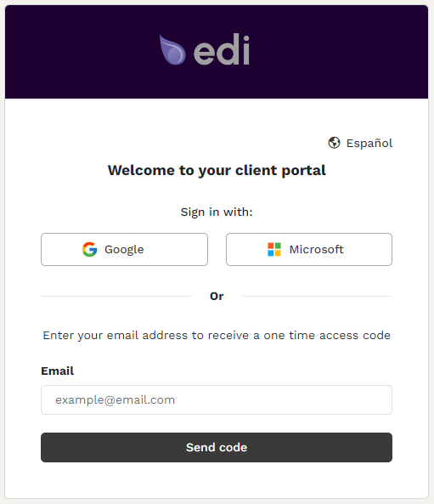Switch language to Español
The height and width of the screenshot is (504, 434).
(369, 143)
